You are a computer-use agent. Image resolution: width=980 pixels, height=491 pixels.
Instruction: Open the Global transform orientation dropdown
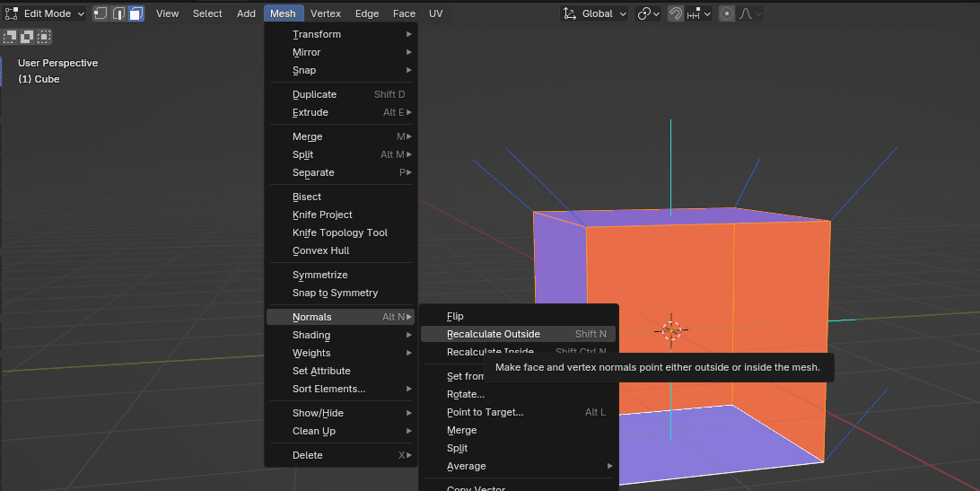(592, 13)
